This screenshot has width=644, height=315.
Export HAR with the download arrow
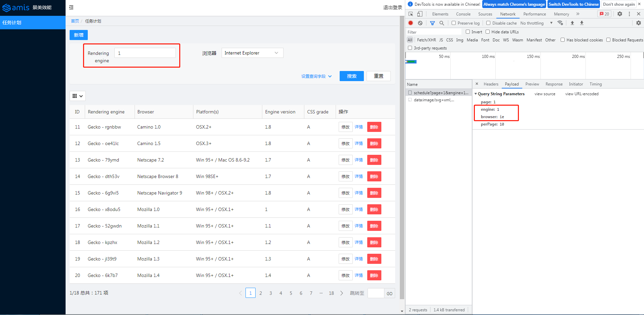(582, 23)
